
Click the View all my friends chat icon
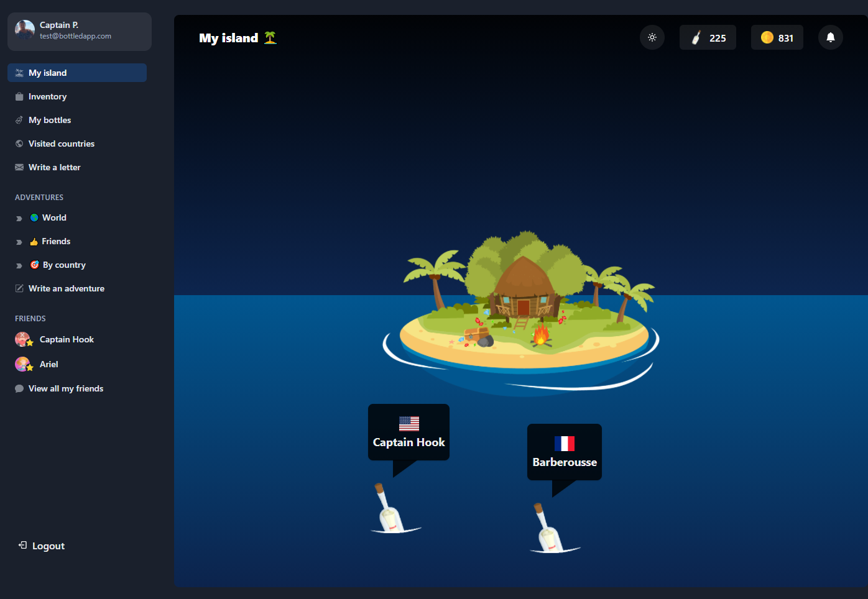tap(19, 388)
